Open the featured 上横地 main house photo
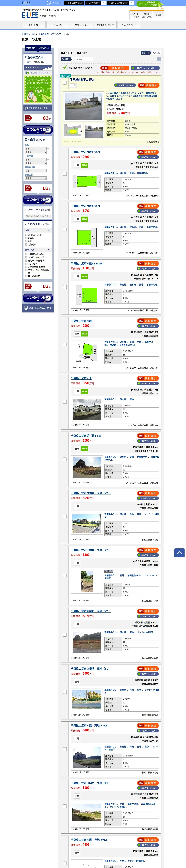 (84, 107)
